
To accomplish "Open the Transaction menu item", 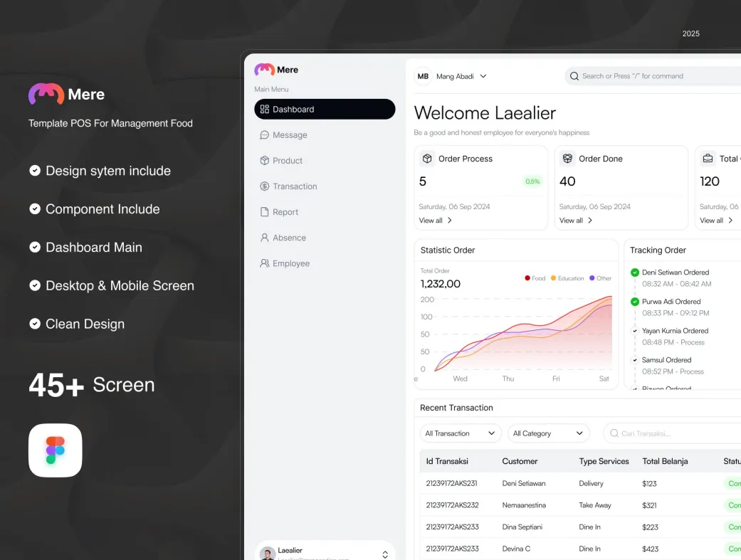I will (295, 186).
